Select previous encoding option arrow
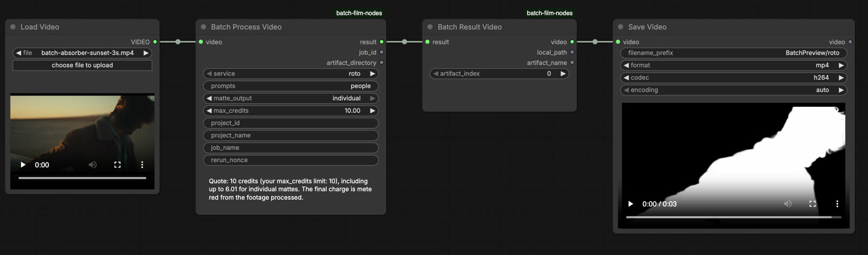The width and height of the screenshot is (868, 255). tap(626, 90)
